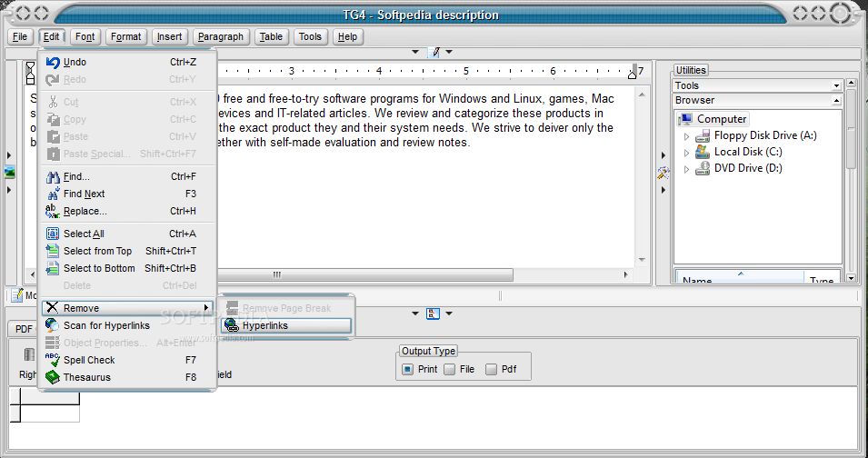This screenshot has width=868, height=458.
Task: Open the Font menu
Action: [85, 37]
